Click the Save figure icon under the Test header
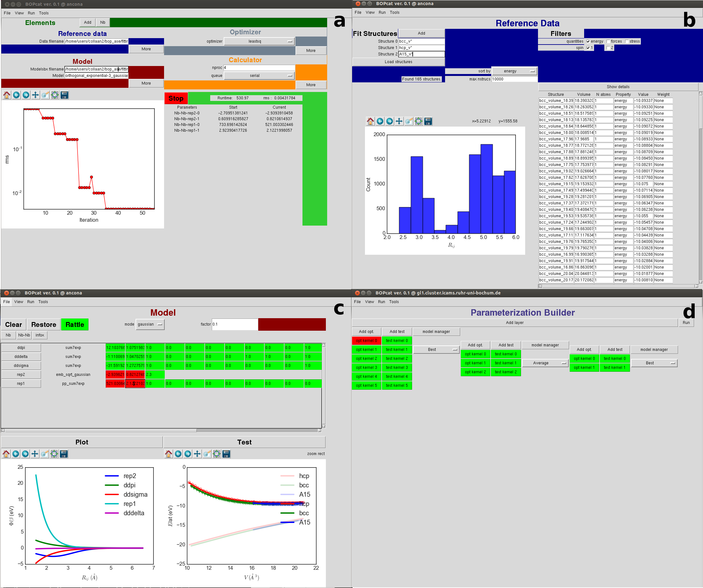This screenshot has height=588, width=703. [x=226, y=454]
